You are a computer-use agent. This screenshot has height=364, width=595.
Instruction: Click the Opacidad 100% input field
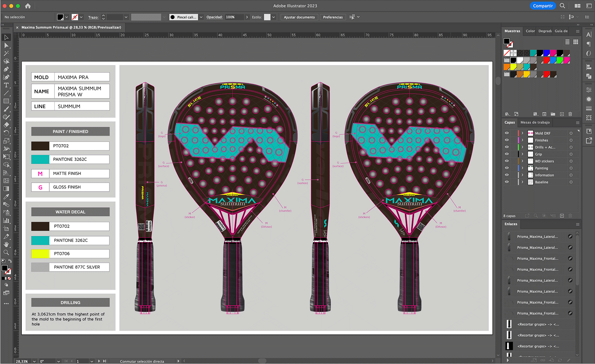234,17
